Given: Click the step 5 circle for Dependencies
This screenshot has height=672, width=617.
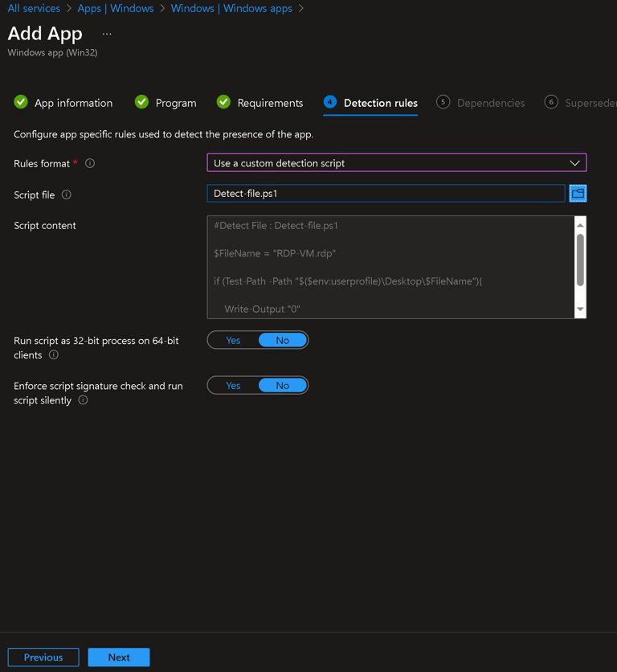Looking at the screenshot, I should coord(443,102).
